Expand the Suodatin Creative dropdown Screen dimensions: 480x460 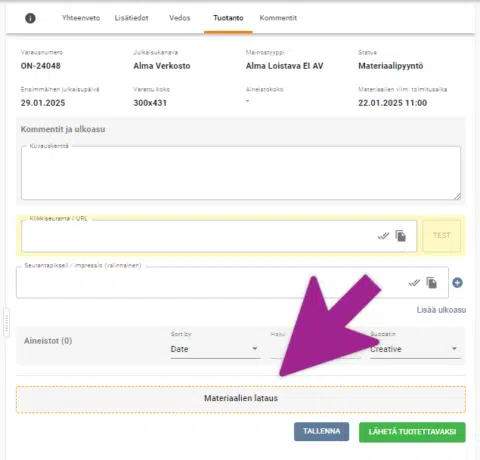tap(415, 349)
